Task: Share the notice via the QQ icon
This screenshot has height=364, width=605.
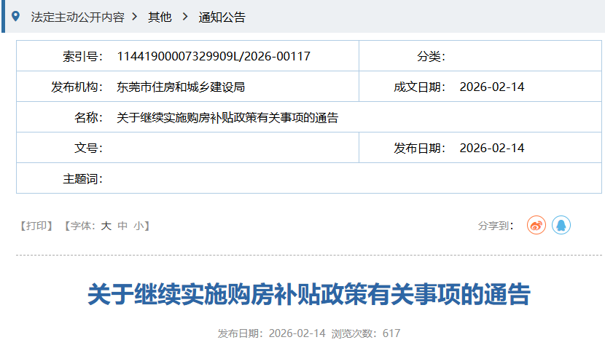Action: click(x=561, y=226)
